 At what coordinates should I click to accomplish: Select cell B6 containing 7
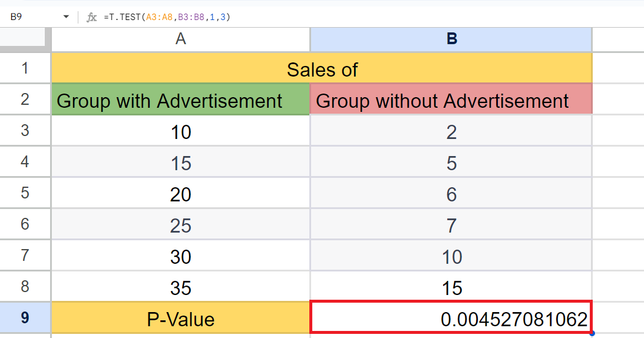451,224
